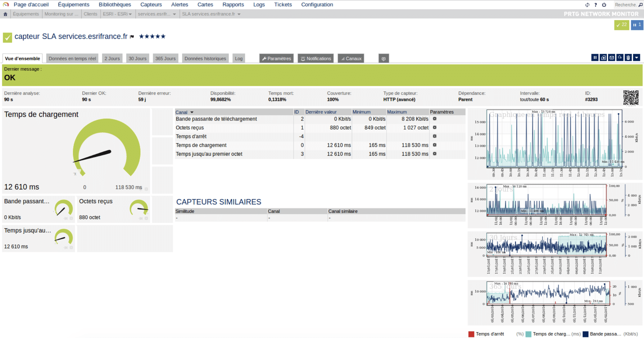Open the Cartes menu

point(205,5)
